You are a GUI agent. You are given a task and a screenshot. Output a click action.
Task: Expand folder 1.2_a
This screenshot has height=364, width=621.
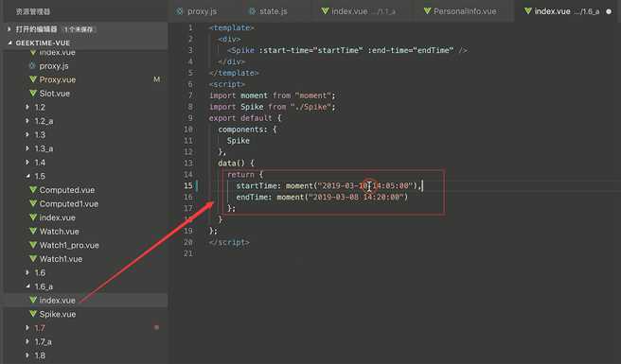coord(27,121)
